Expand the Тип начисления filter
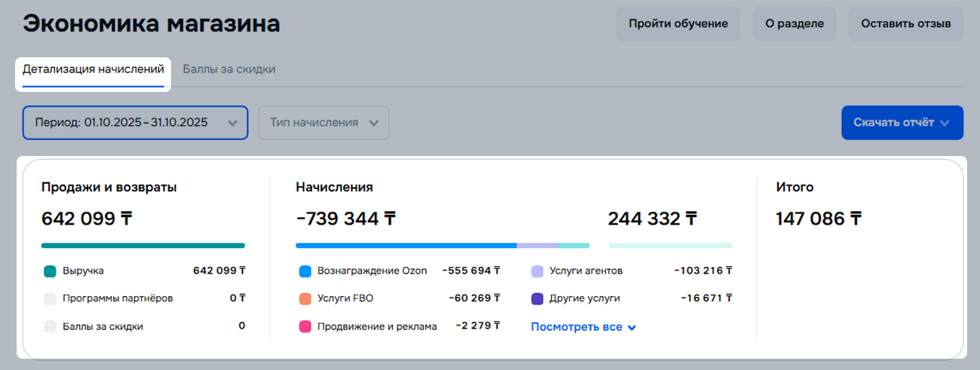This screenshot has width=980, height=370. click(323, 123)
